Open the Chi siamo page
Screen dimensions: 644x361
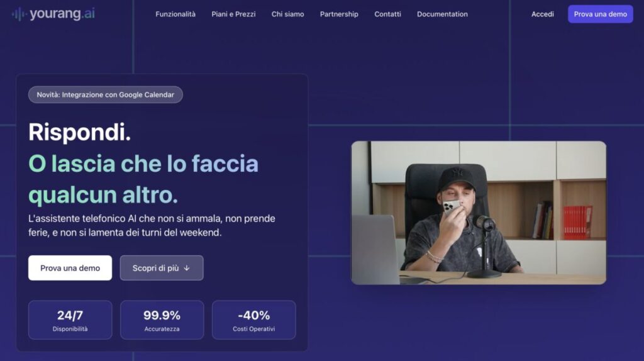click(x=287, y=14)
